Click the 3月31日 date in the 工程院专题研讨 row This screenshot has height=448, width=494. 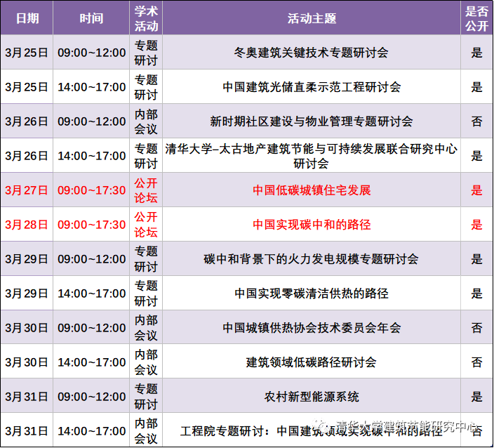(27, 430)
